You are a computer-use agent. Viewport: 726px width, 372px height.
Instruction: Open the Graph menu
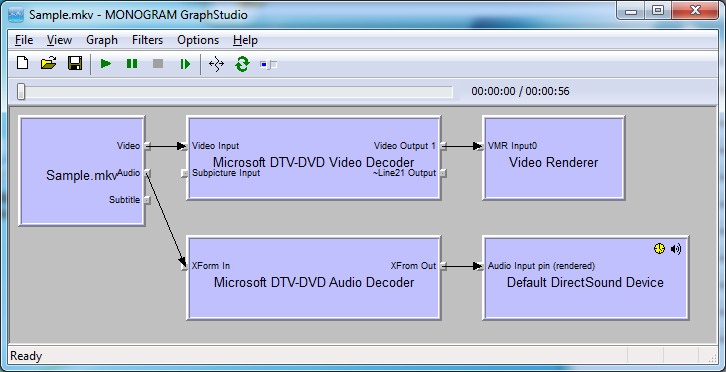pos(102,40)
